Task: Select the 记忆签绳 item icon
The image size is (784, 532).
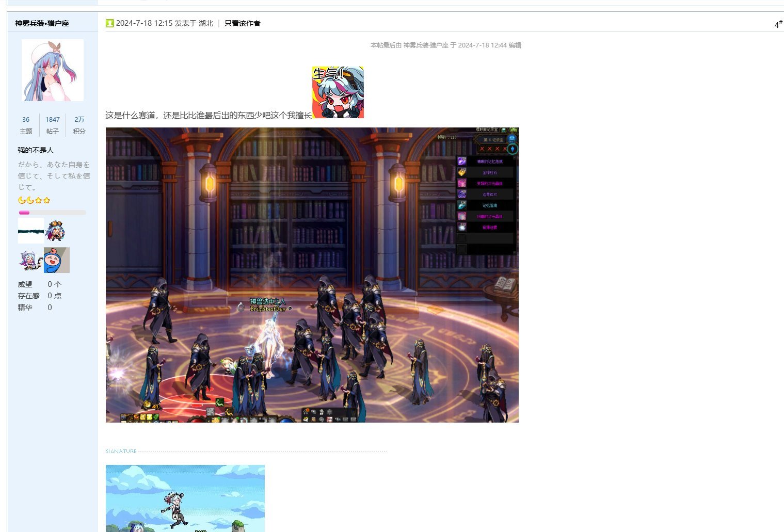Action: pyautogui.click(x=462, y=205)
